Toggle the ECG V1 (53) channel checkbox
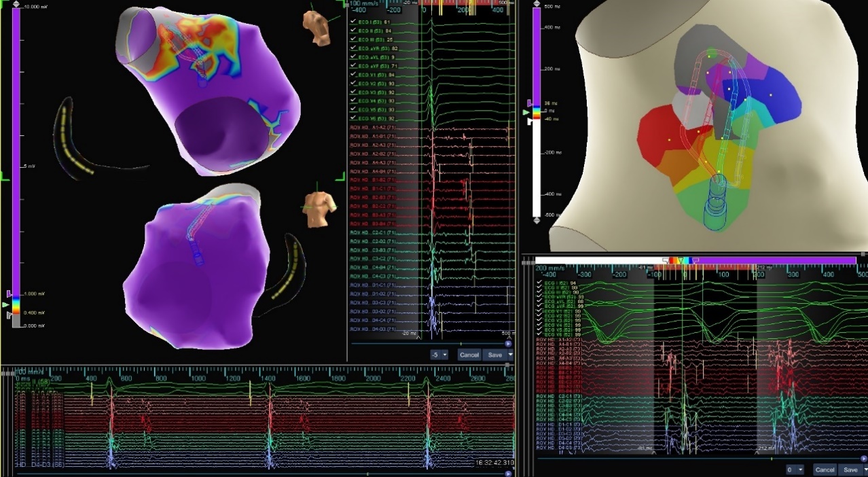Image resolution: width=868 pixels, height=477 pixels. pos(353,75)
